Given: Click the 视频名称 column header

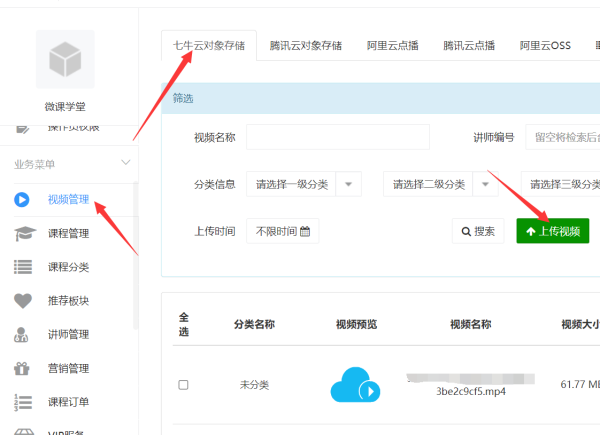Looking at the screenshot, I should [x=471, y=324].
